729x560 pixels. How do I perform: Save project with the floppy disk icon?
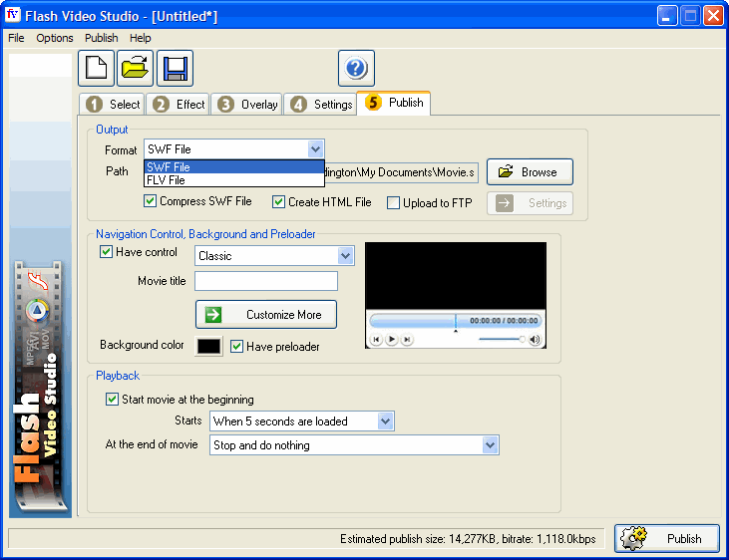[x=175, y=69]
